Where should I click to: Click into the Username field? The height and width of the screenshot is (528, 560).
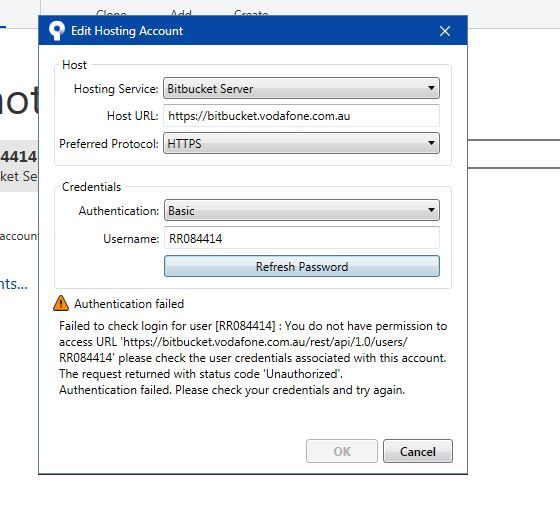tap(301, 238)
